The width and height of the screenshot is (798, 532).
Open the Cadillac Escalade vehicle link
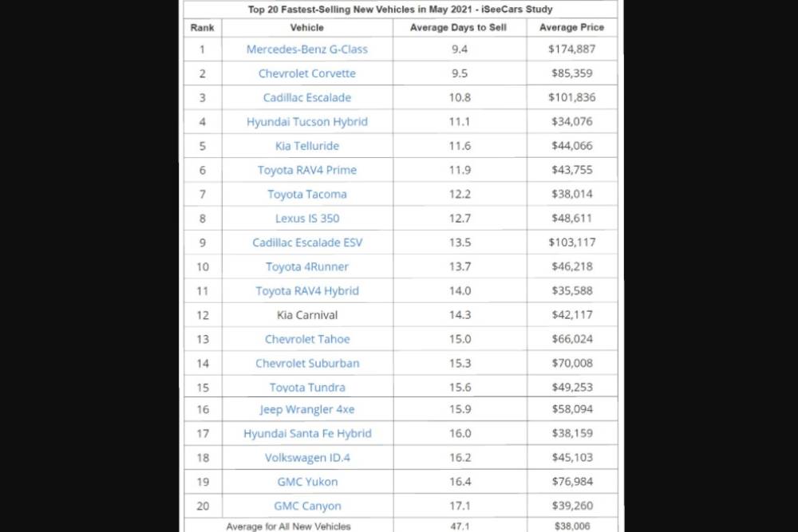(307, 97)
